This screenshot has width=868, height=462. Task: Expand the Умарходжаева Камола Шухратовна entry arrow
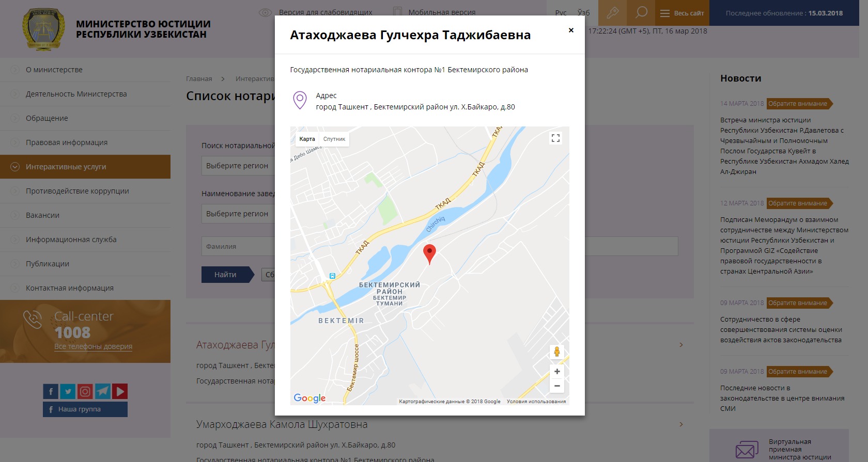point(681,424)
